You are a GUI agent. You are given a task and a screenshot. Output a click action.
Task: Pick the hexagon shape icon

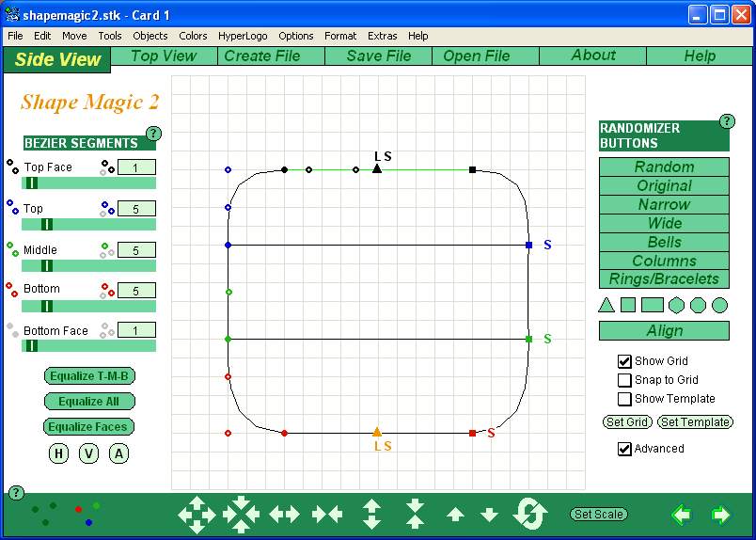pyautogui.click(x=675, y=305)
